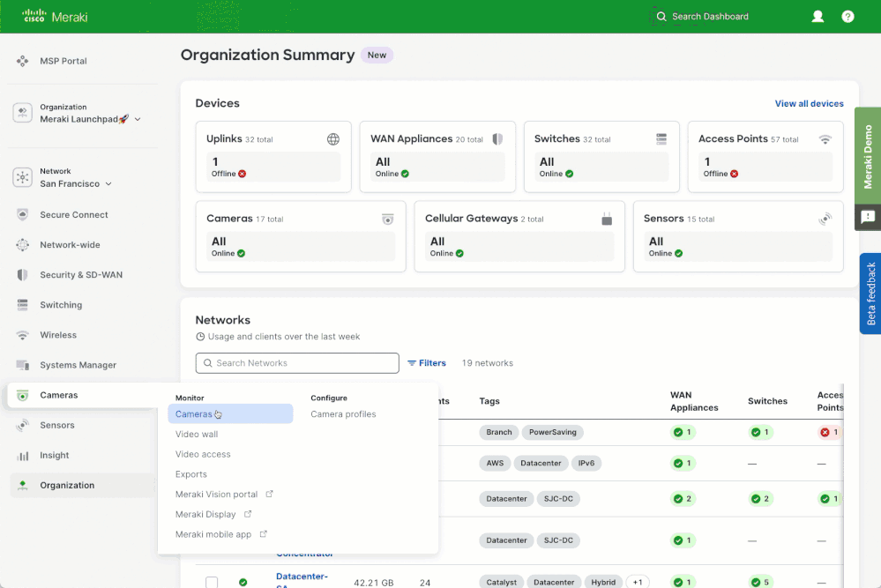881x588 pixels.
Task: Click the Insight bar chart icon
Action: (22, 456)
